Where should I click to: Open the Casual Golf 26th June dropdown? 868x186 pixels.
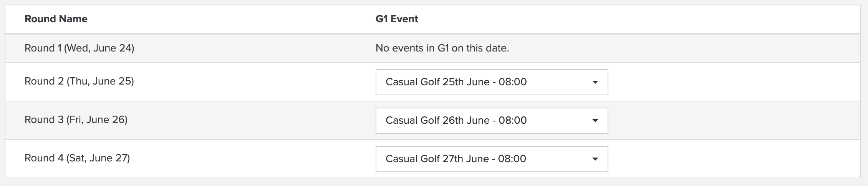tap(492, 120)
